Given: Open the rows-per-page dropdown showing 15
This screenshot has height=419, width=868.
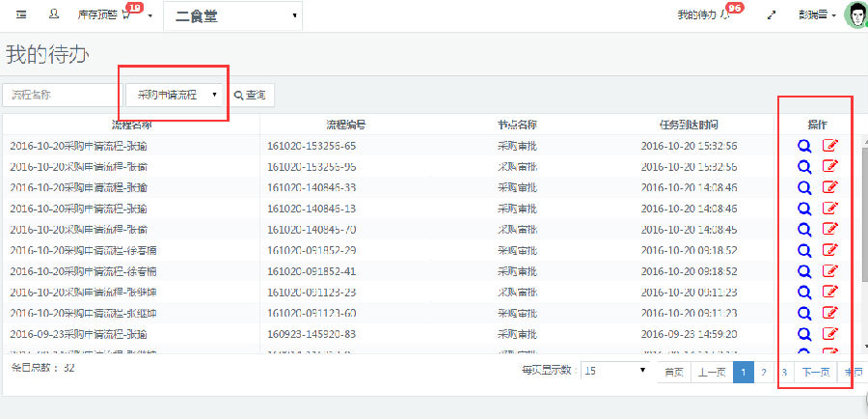Looking at the screenshot, I should 615,371.
